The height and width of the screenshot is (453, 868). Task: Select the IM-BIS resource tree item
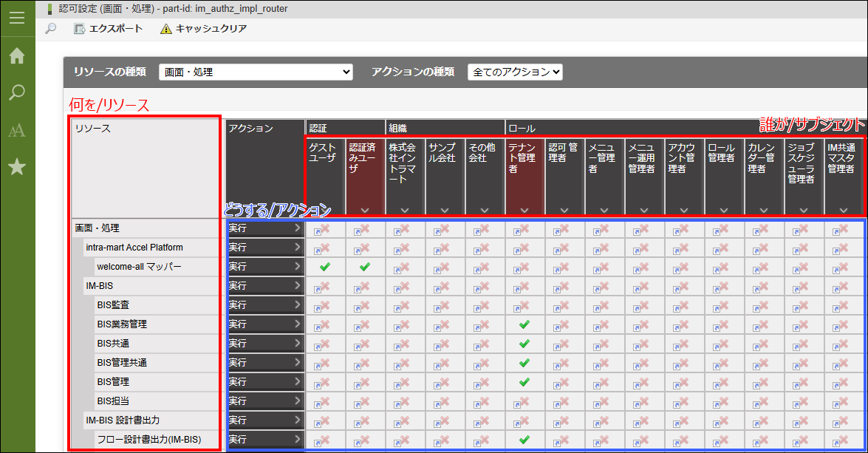pyautogui.click(x=99, y=285)
